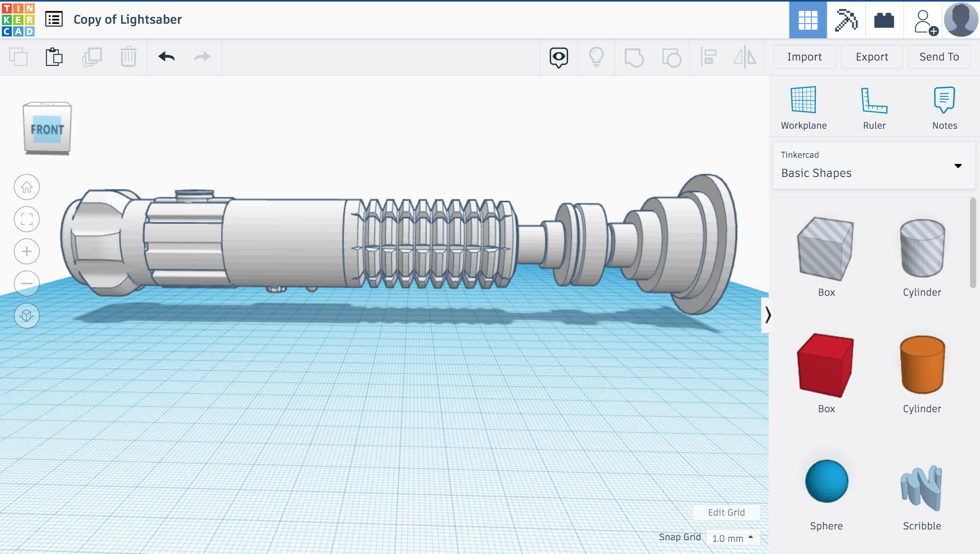Open the designs list icon
The height and width of the screenshot is (554, 980).
pyautogui.click(x=54, y=19)
